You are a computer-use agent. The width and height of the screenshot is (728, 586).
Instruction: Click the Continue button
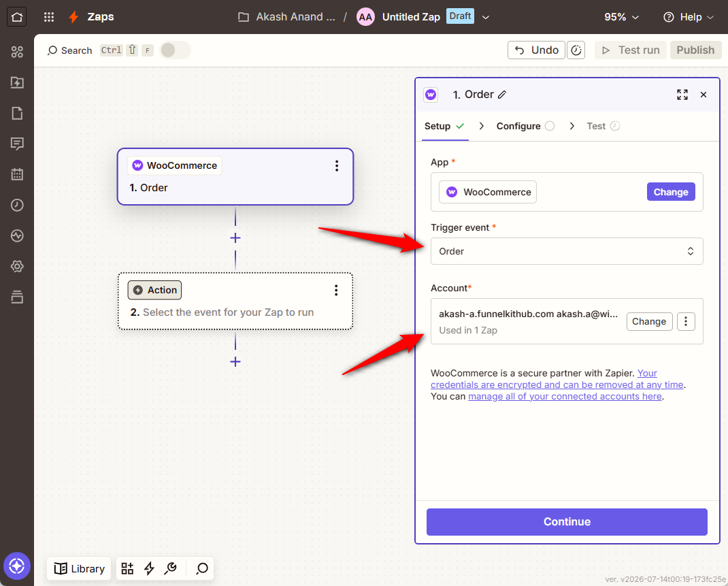click(567, 521)
